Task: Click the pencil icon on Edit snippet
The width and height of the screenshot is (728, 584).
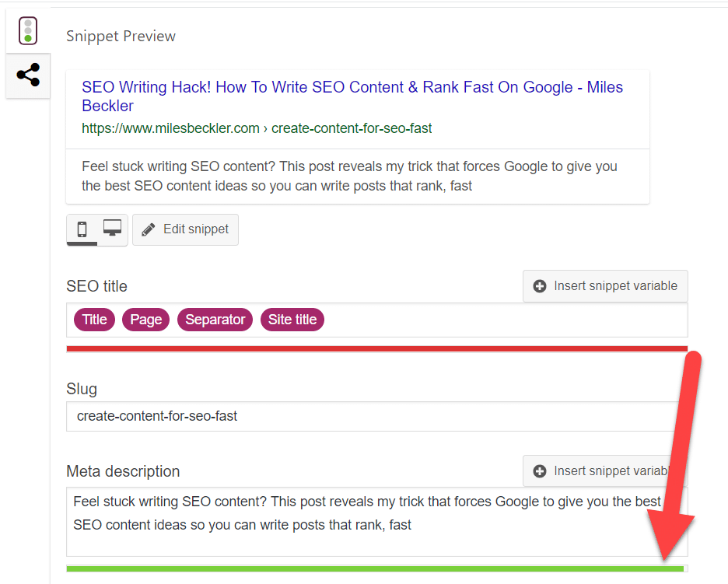Action: (148, 229)
